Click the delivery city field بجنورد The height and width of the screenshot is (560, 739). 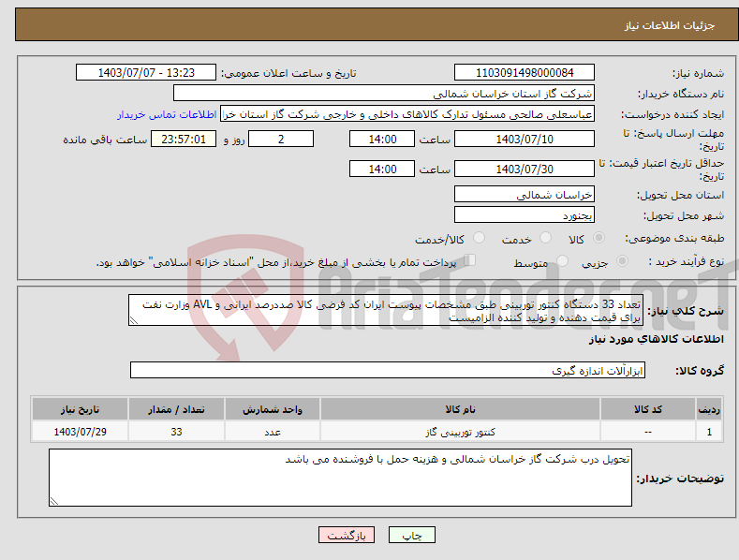click(525, 215)
